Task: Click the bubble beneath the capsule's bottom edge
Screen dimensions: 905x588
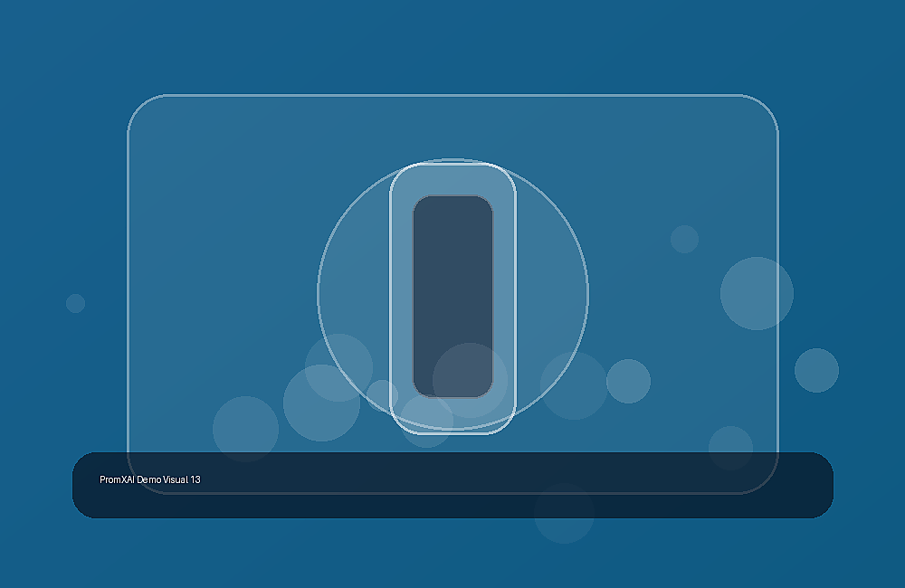Action: click(x=427, y=422)
